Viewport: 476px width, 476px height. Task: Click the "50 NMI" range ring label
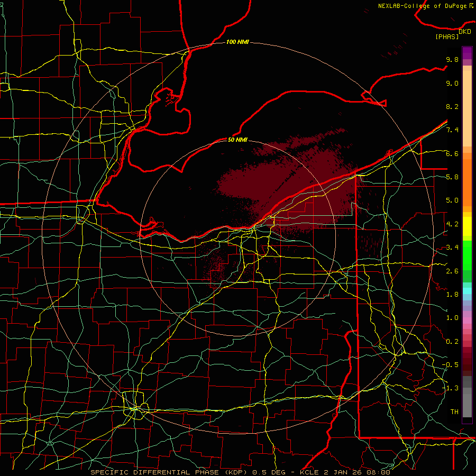tap(237, 140)
